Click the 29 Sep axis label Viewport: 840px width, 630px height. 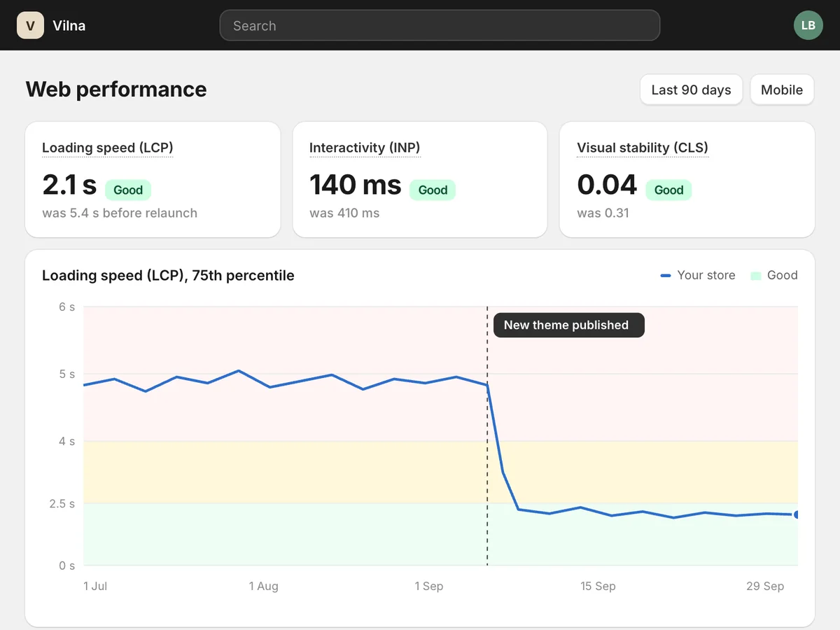765,586
